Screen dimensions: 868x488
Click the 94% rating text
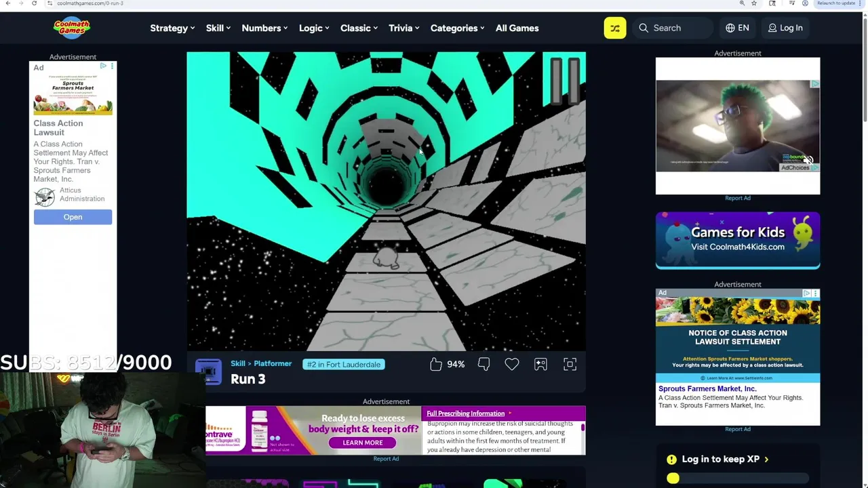(456, 365)
